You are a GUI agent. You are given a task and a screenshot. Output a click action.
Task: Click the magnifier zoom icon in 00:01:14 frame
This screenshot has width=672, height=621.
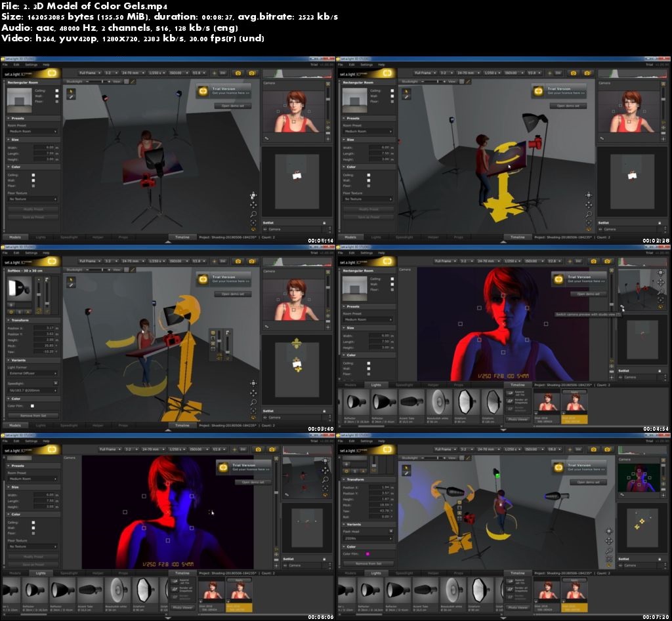(x=253, y=214)
